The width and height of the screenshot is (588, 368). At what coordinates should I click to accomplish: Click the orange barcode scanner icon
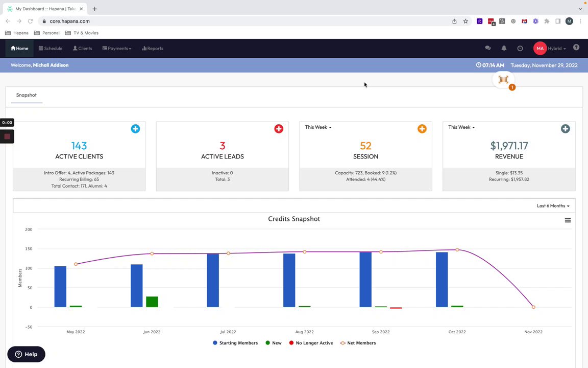(x=503, y=80)
